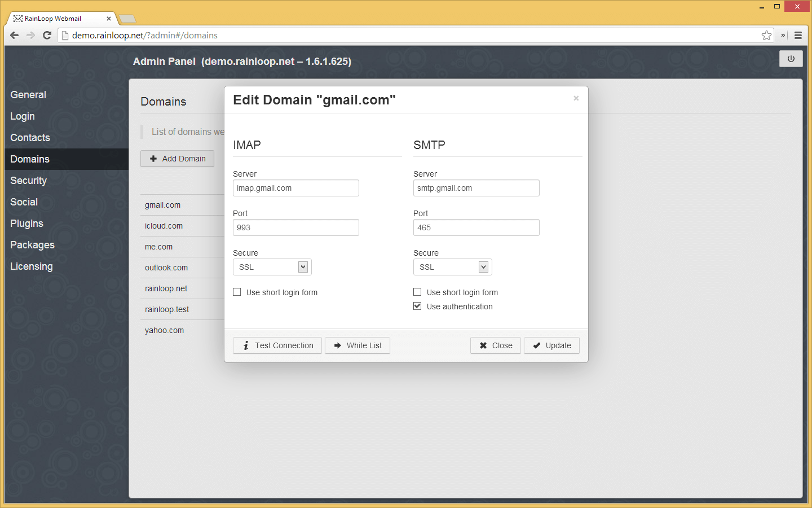Open the Chrome hamburger menu
The image size is (812, 508).
coord(798,35)
